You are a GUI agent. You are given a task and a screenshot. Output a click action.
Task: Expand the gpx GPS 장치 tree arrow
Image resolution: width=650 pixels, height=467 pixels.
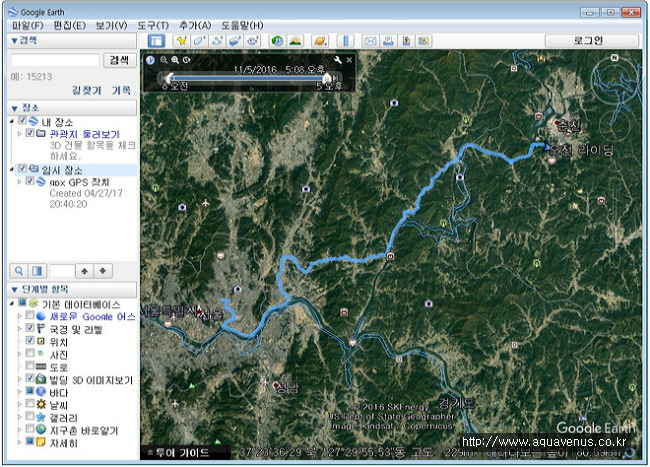(19, 182)
